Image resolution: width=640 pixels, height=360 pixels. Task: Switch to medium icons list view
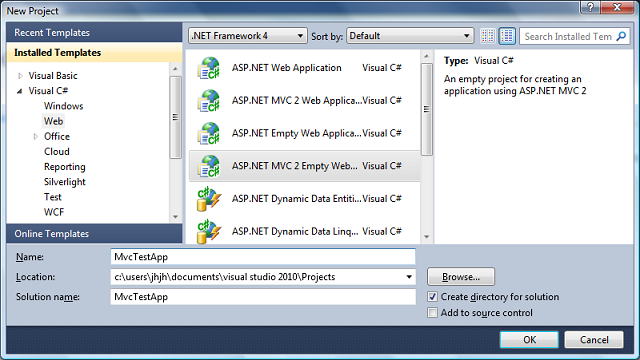(x=507, y=36)
